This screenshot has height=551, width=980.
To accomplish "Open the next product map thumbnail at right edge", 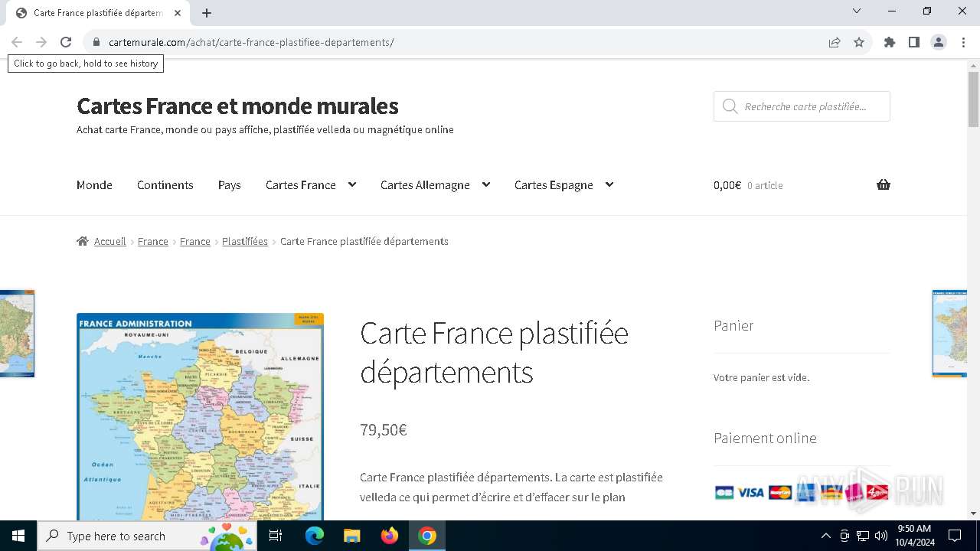I will tap(949, 334).
